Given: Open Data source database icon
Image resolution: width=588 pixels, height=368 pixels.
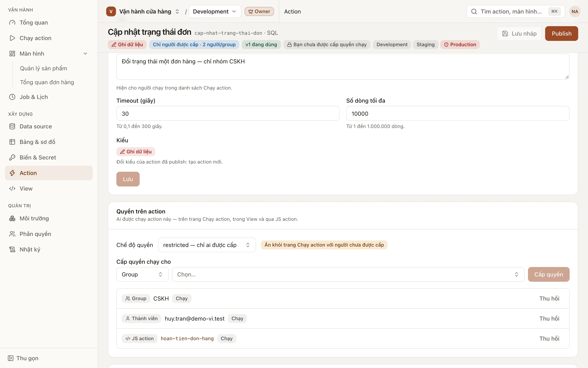Looking at the screenshot, I should click(x=12, y=126).
